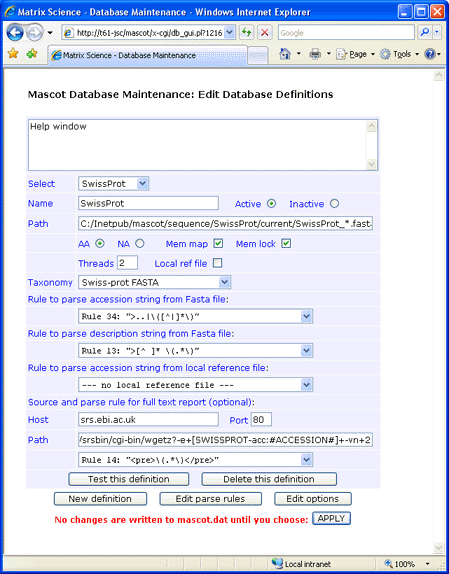Select the Active radio button

[x=271, y=204]
